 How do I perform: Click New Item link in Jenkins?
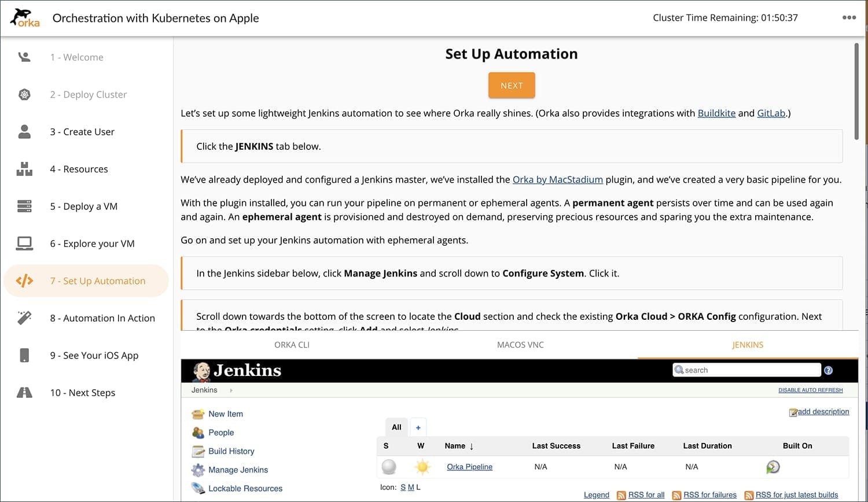coord(226,414)
